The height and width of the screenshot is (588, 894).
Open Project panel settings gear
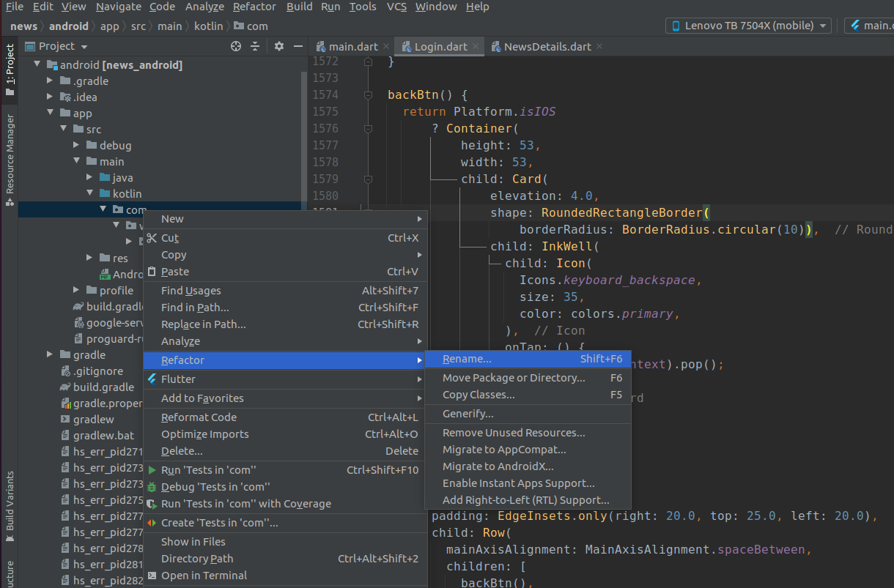(278, 46)
